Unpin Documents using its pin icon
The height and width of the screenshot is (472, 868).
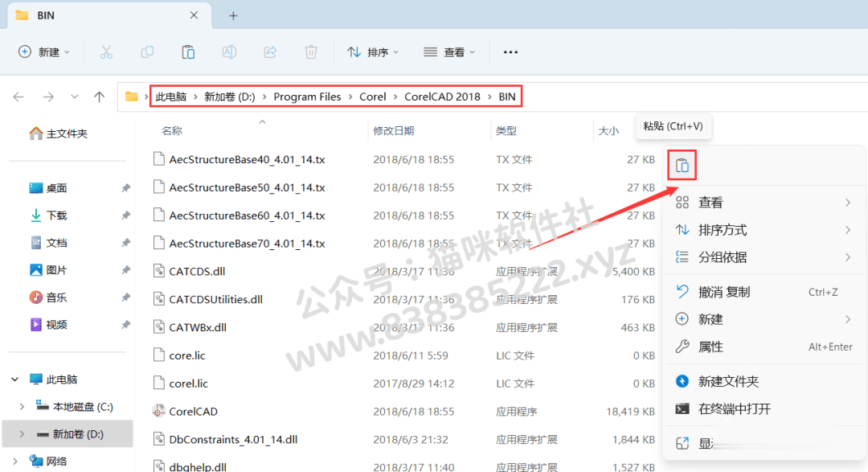(x=125, y=243)
